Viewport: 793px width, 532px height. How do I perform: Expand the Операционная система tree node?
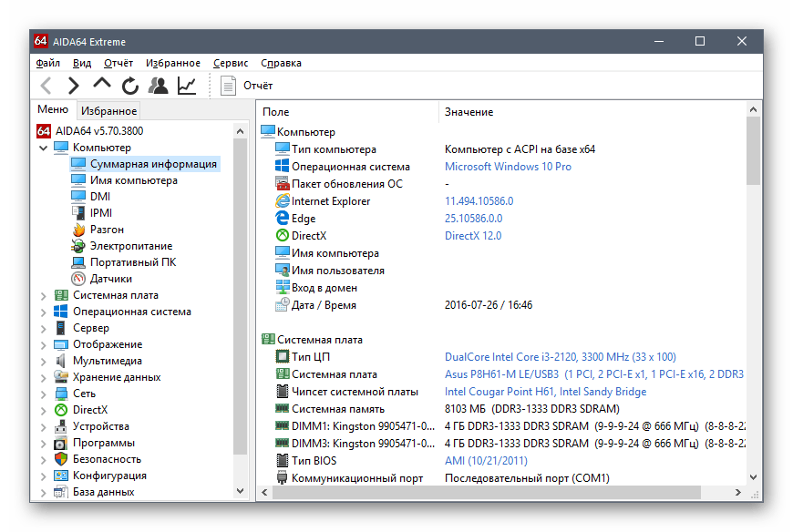[44, 312]
